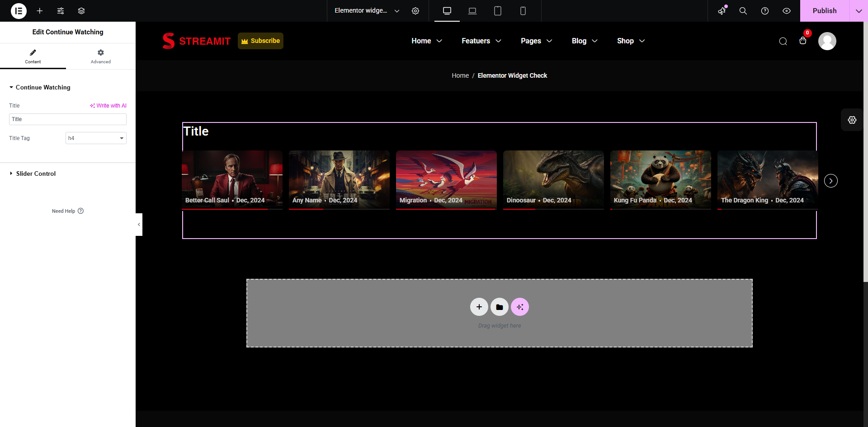Switch to Laptop device view
The image size is (868, 427).
472,11
